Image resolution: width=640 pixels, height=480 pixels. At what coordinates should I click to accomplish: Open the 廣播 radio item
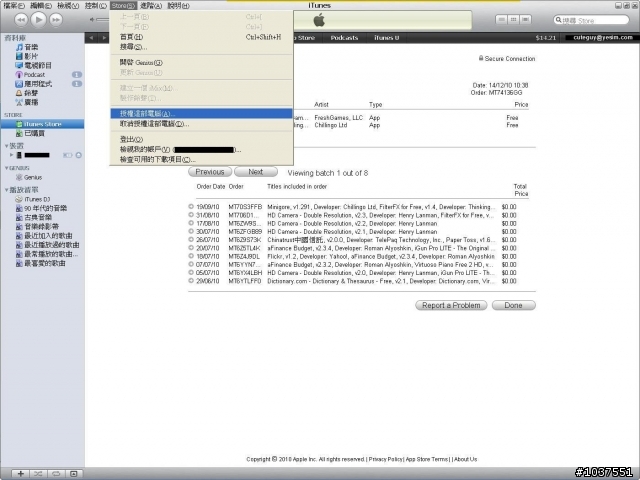31,102
